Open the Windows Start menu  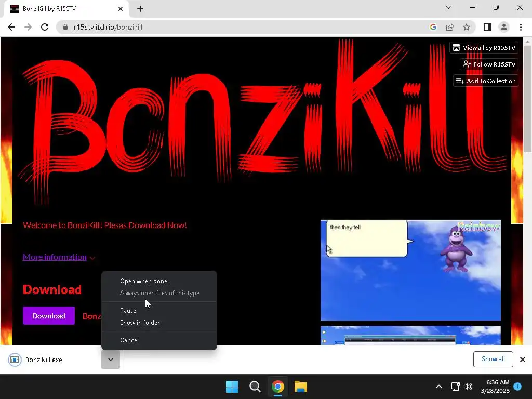coord(232,387)
